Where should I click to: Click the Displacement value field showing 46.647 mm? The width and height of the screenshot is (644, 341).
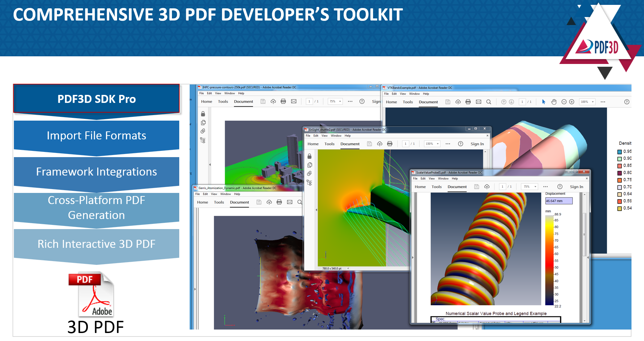[559, 201]
